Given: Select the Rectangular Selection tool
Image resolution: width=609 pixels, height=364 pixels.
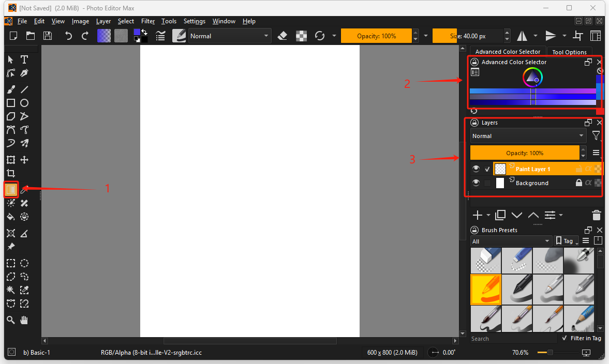Looking at the screenshot, I should click(11, 264).
